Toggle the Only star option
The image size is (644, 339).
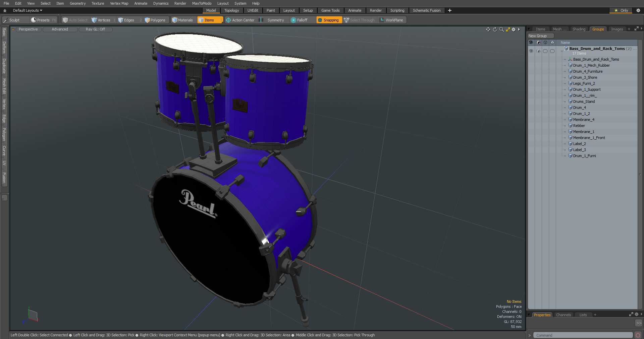pos(621,10)
